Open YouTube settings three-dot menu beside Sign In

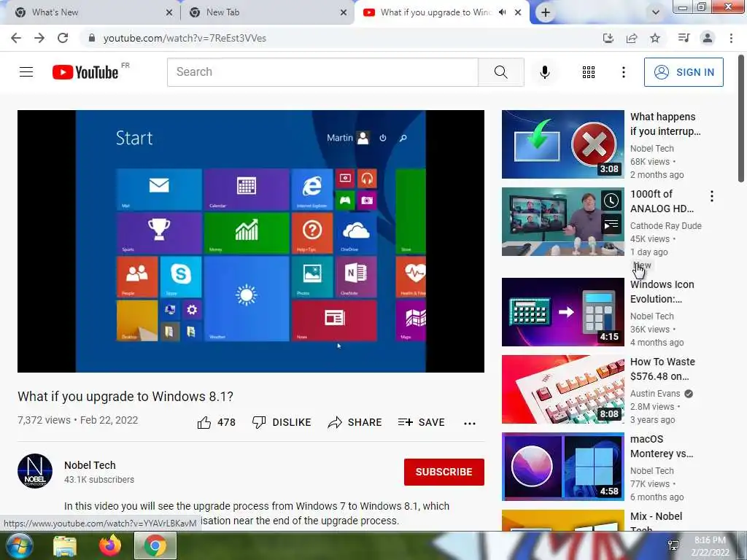tap(623, 72)
